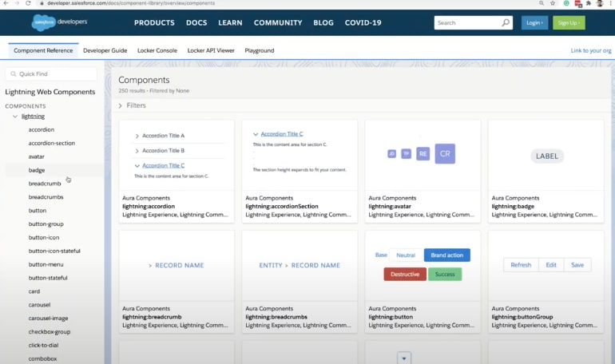Click Edit in button group preview
The height and width of the screenshot is (364, 615).
(x=551, y=265)
